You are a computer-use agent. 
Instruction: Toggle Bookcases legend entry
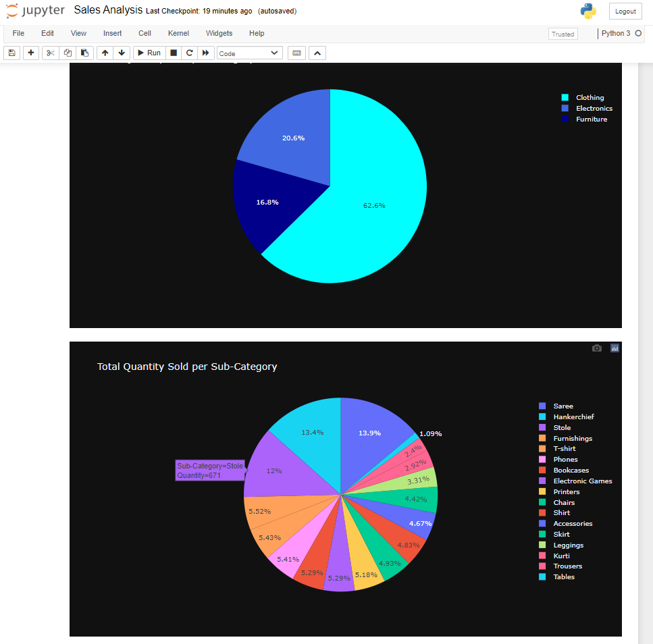click(564, 470)
